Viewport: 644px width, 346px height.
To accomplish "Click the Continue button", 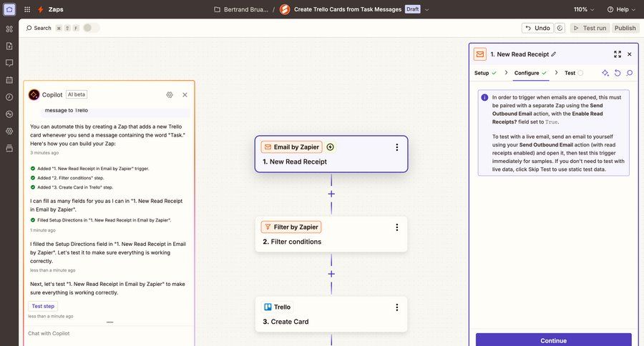I will tap(554, 340).
